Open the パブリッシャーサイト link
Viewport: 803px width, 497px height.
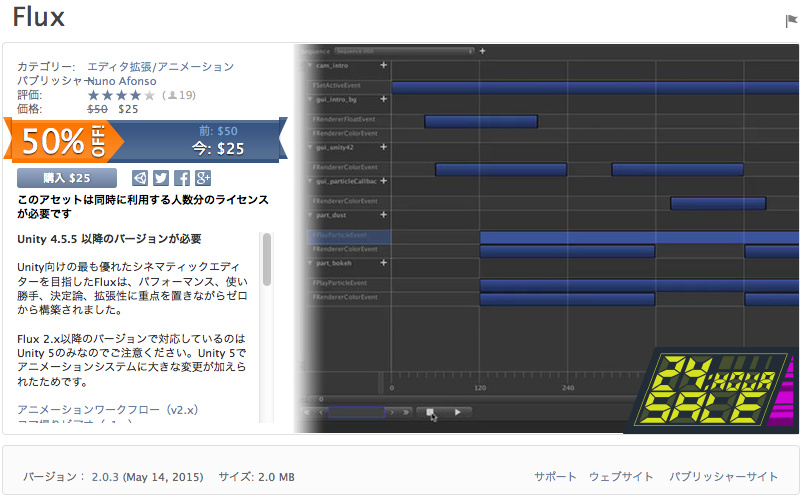click(x=724, y=477)
